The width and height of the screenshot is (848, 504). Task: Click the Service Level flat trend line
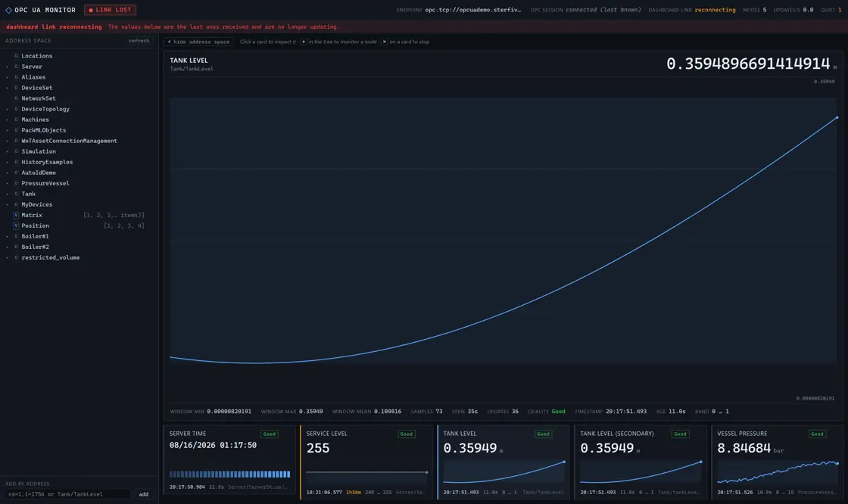pos(366,472)
